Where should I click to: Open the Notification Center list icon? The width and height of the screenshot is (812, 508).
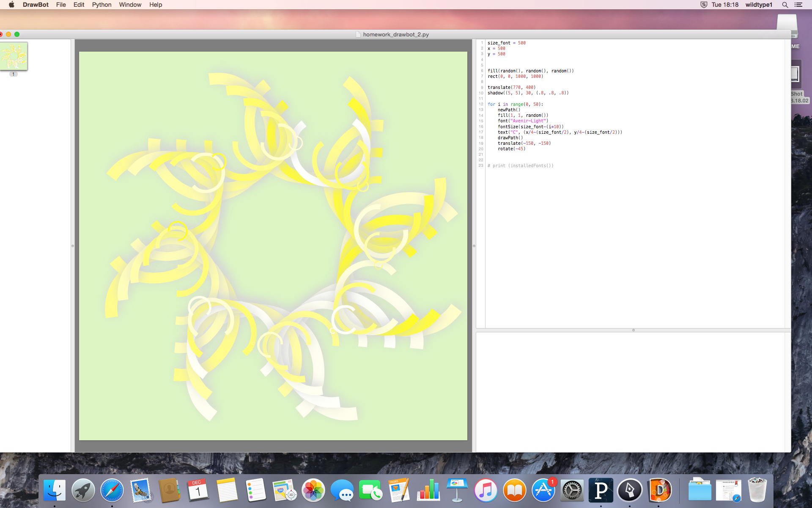[x=798, y=5]
